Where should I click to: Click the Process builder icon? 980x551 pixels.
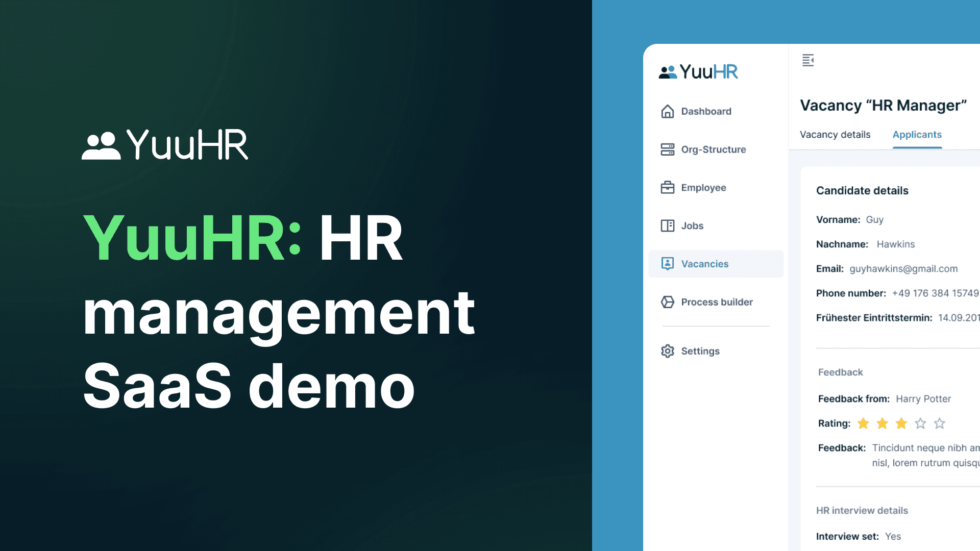pos(667,302)
